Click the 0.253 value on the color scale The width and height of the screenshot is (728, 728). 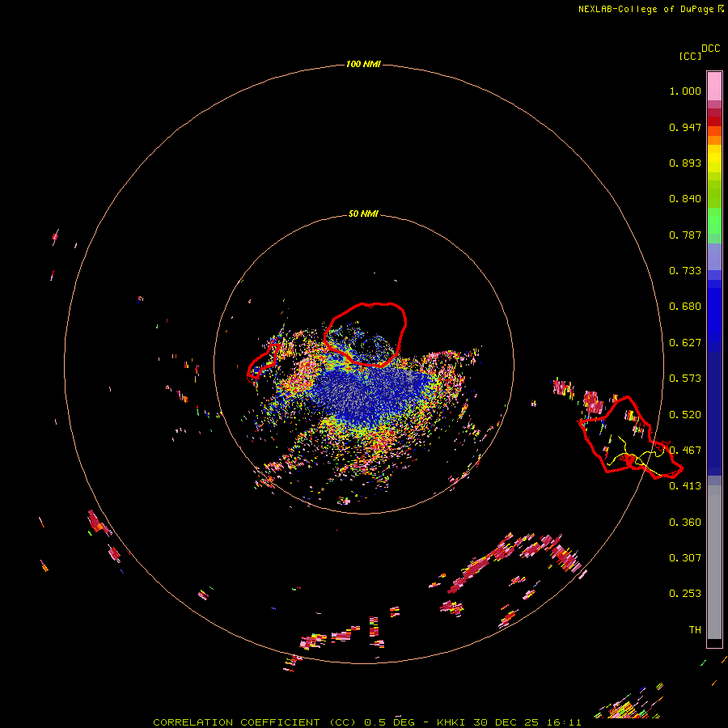coord(685,594)
